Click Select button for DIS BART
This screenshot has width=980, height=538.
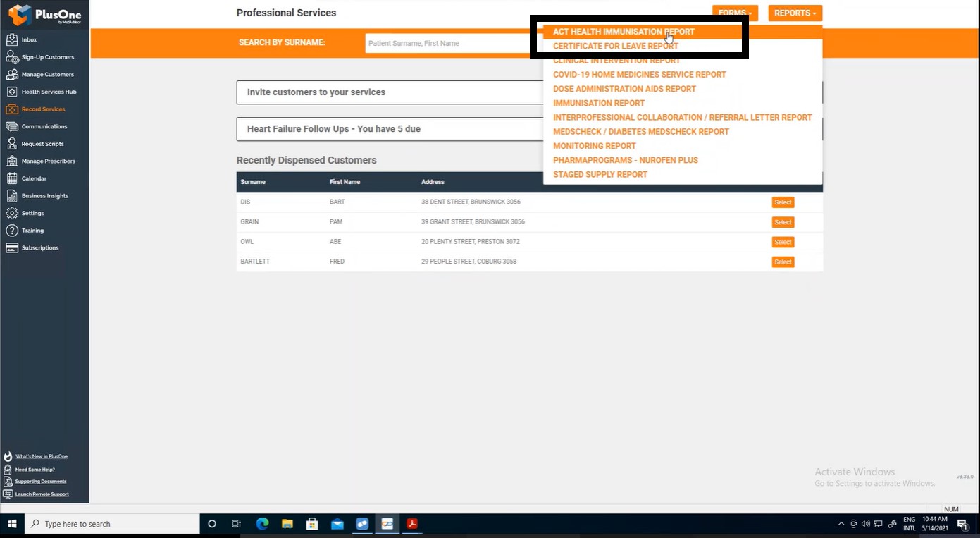tap(783, 202)
